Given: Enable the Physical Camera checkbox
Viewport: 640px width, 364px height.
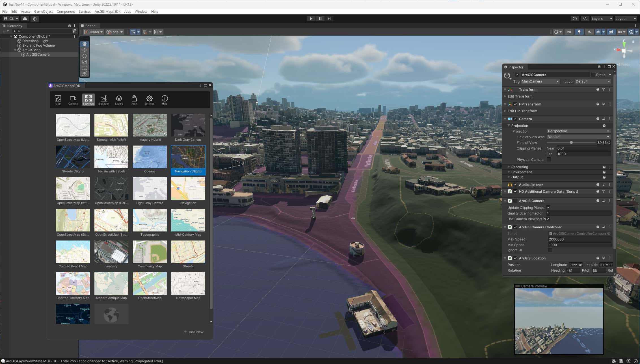Looking at the screenshot, I should [x=549, y=159].
